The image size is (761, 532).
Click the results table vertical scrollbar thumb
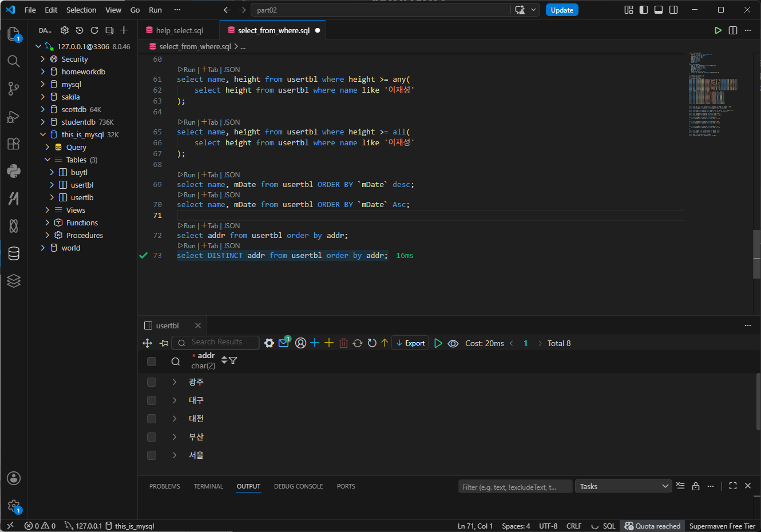tap(759, 400)
